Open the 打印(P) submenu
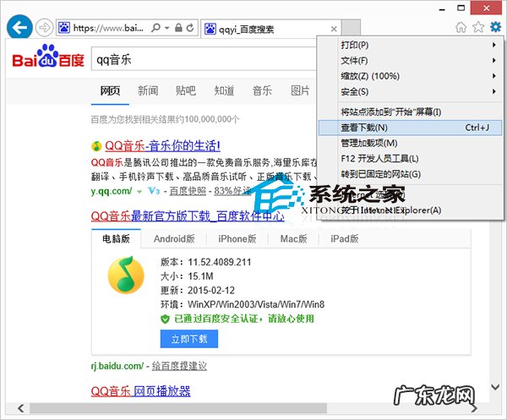Viewport: 507px width, 420px height. [x=410, y=45]
